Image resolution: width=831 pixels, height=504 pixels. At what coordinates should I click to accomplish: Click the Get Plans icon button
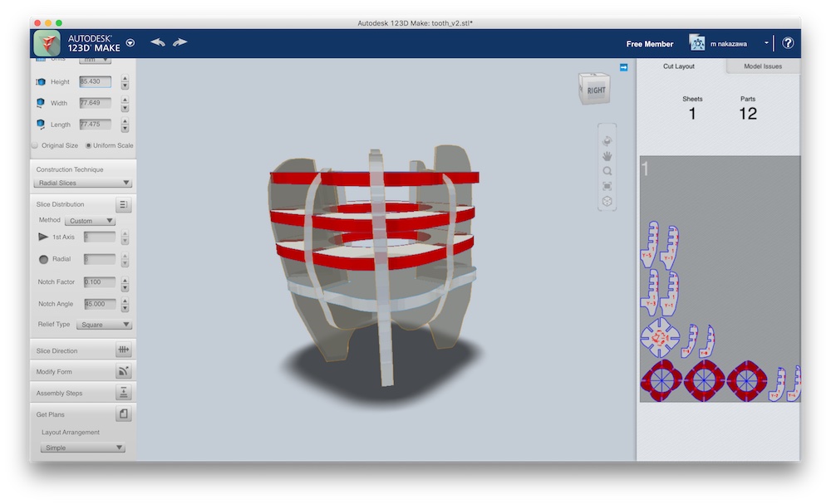click(x=124, y=413)
